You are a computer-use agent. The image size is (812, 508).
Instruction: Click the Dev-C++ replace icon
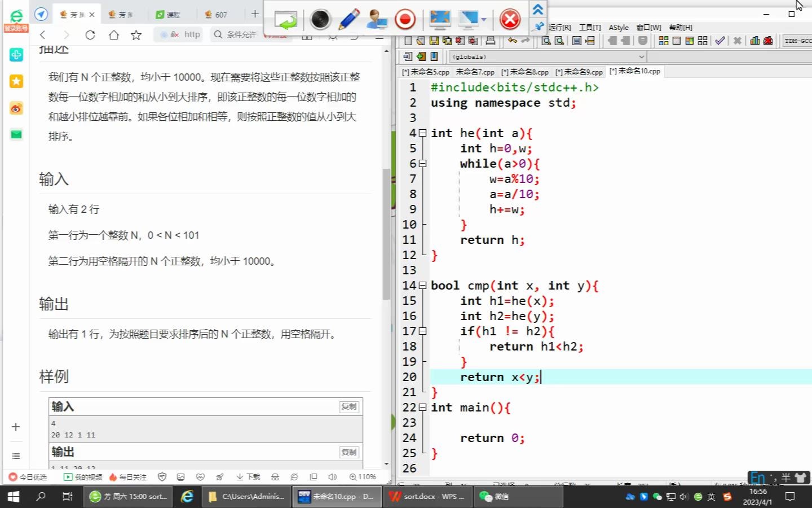click(x=559, y=41)
